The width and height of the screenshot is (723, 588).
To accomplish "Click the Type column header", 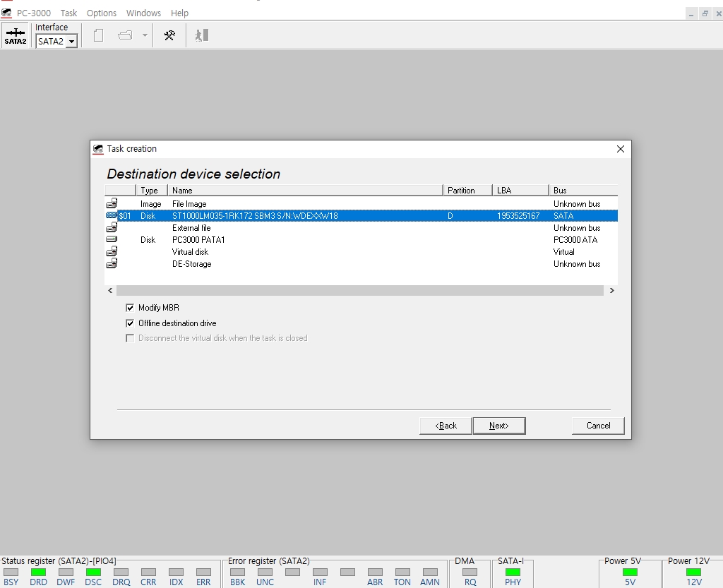I will coord(151,191).
